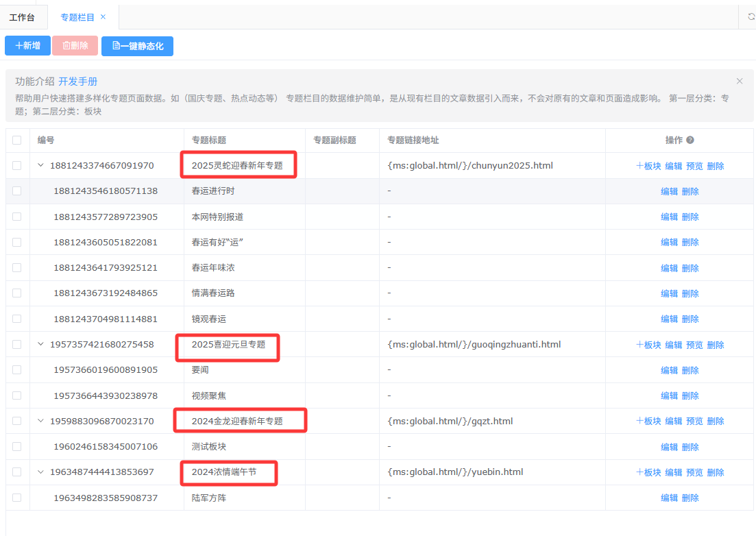756x536 pixels.
Task: Click the help icon beside 操作 header
Action: [x=690, y=140]
